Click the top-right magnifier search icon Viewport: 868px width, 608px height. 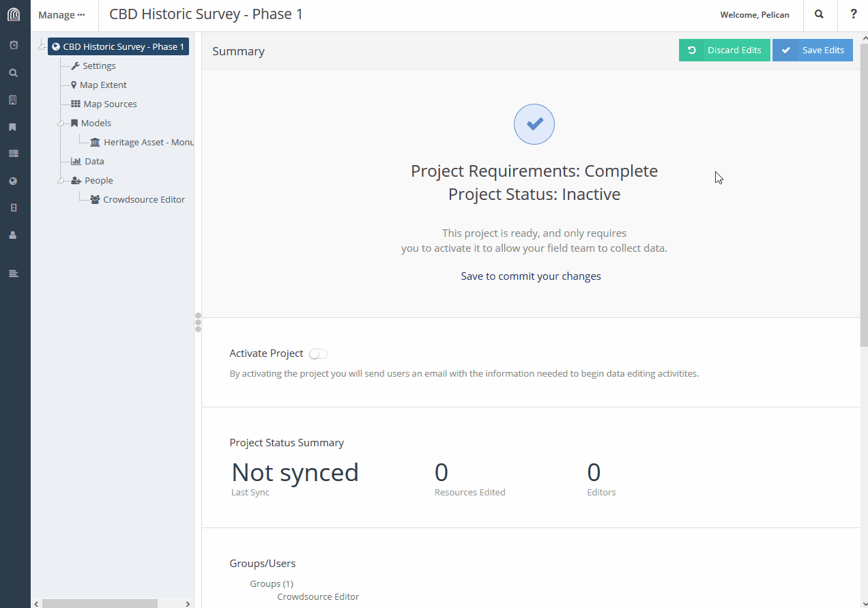pyautogui.click(x=820, y=14)
